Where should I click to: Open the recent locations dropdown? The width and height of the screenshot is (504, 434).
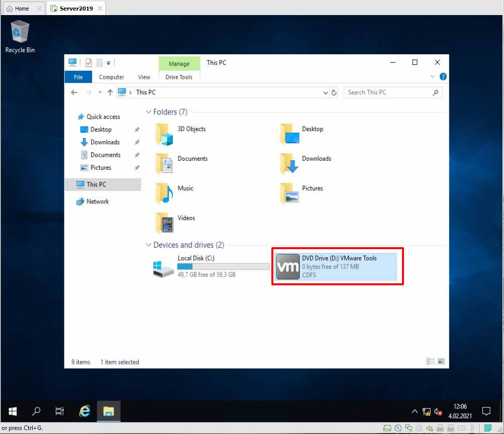100,92
